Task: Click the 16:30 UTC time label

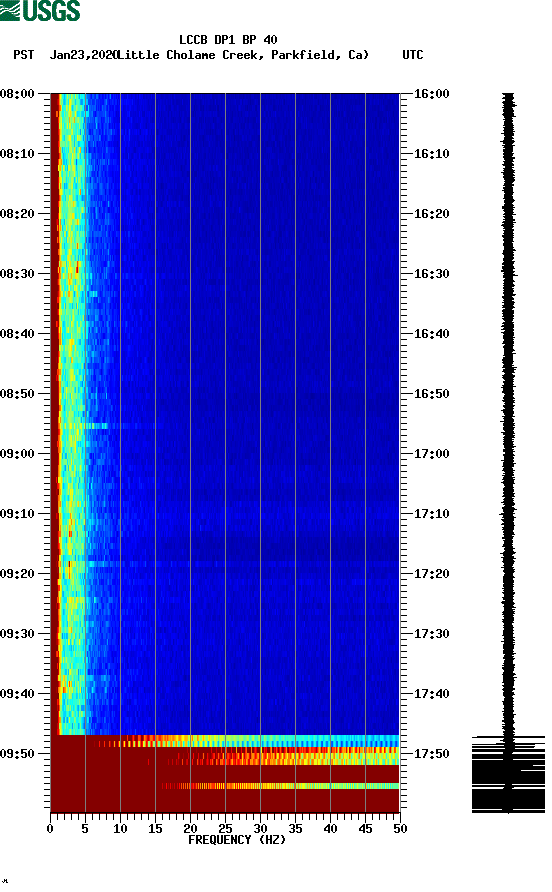Action: pyautogui.click(x=431, y=274)
